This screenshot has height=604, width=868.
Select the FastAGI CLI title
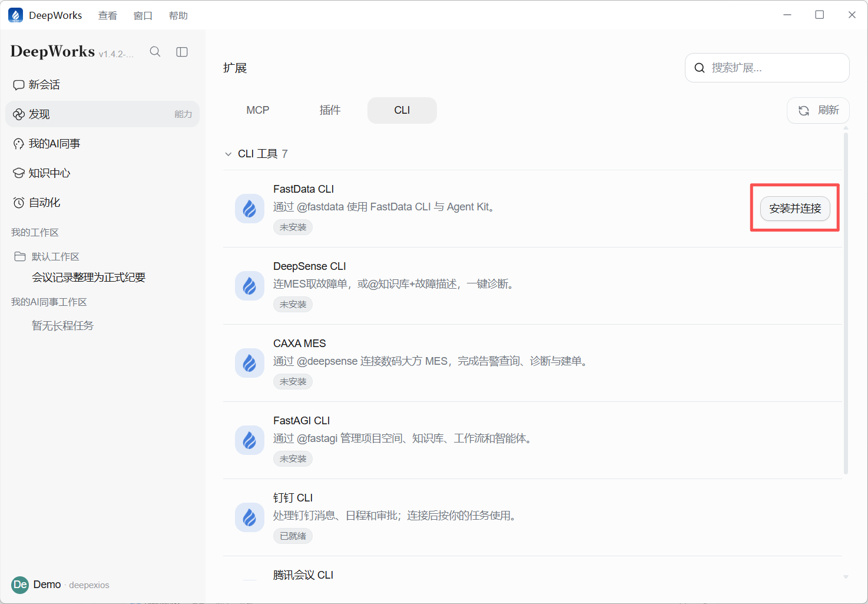(302, 421)
